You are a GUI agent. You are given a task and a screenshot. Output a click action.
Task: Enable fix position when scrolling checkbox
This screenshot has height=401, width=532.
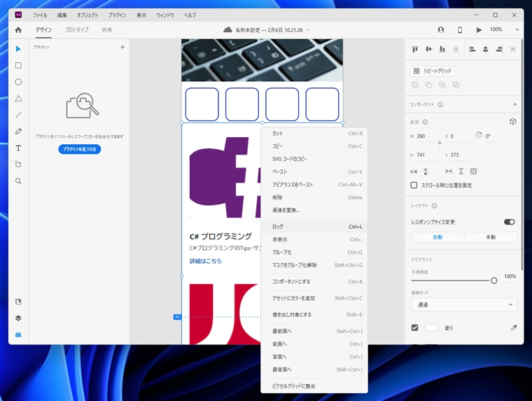click(414, 185)
